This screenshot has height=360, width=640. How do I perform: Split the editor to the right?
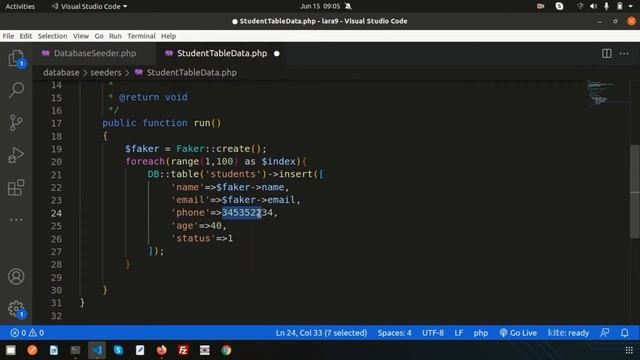pos(607,53)
